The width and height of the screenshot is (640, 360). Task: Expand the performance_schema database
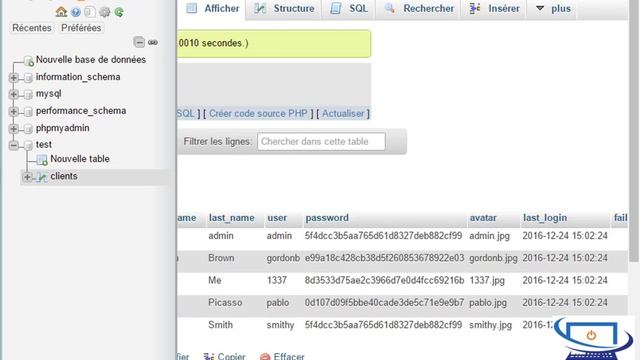(13, 111)
